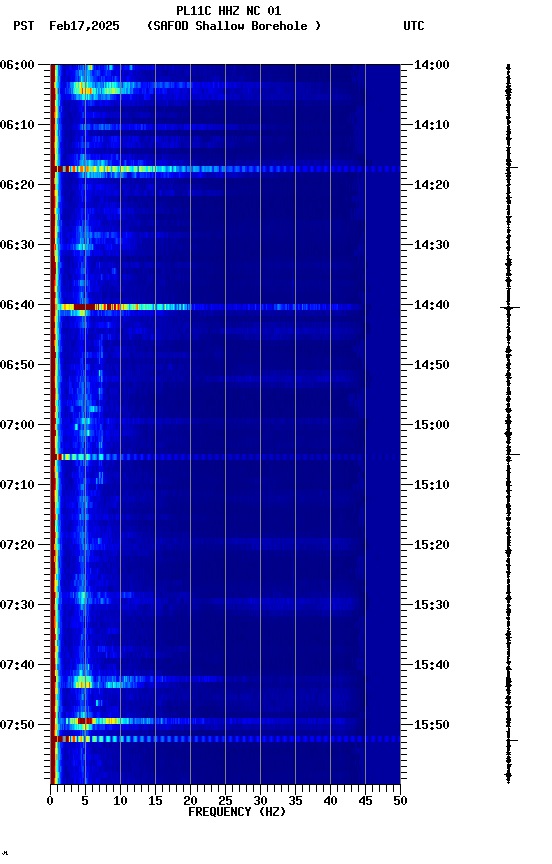Select the PST timezone label
Viewport: 552px width, 864px height.
[x=24, y=26]
